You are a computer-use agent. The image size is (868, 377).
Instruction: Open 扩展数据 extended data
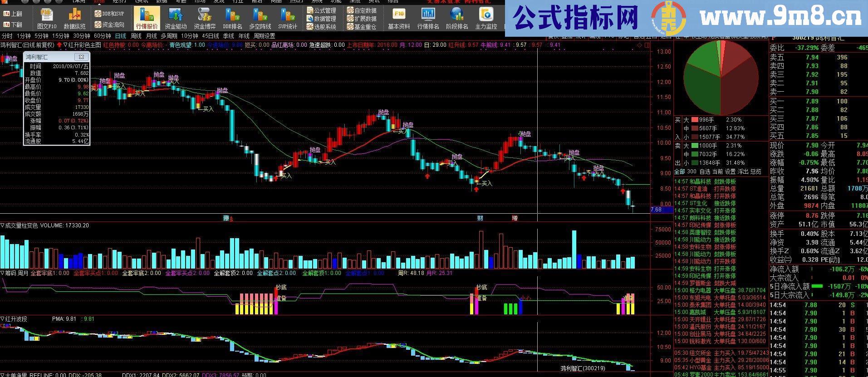click(362, 19)
